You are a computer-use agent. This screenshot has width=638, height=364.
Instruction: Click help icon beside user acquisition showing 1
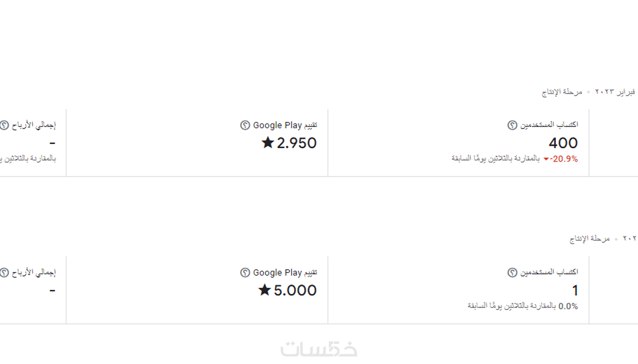(x=512, y=272)
